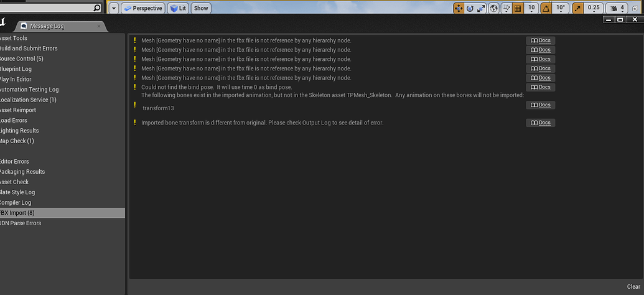Image resolution: width=644 pixels, height=295 pixels.
Task: Open the grid snap size dropdown showing 10
Action: click(531, 8)
